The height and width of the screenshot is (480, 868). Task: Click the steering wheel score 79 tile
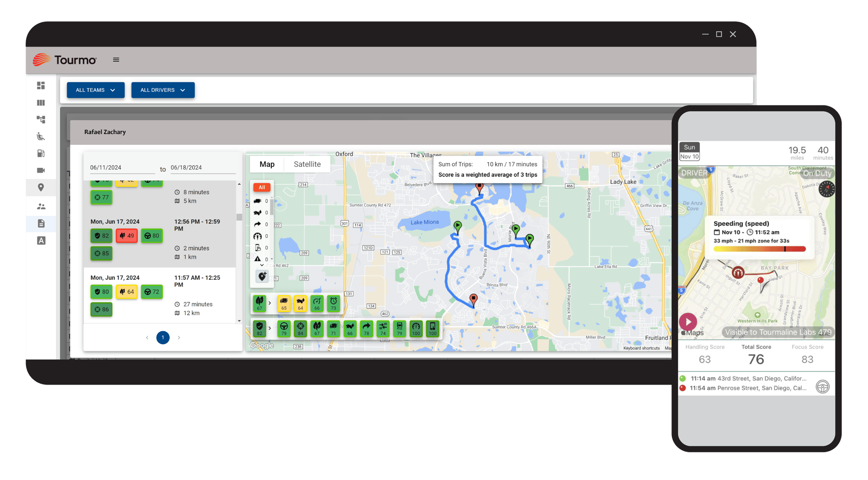click(284, 328)
